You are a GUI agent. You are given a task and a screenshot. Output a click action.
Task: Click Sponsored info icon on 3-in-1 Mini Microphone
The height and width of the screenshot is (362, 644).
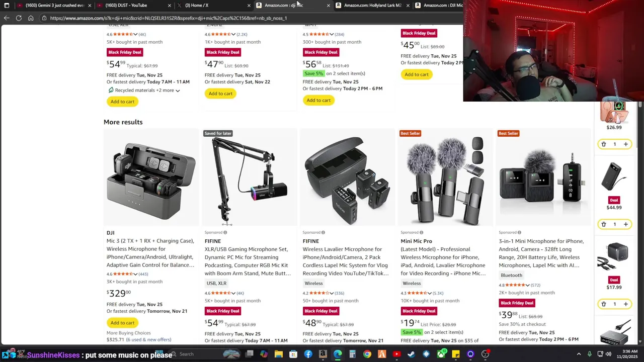click(519, 232)
